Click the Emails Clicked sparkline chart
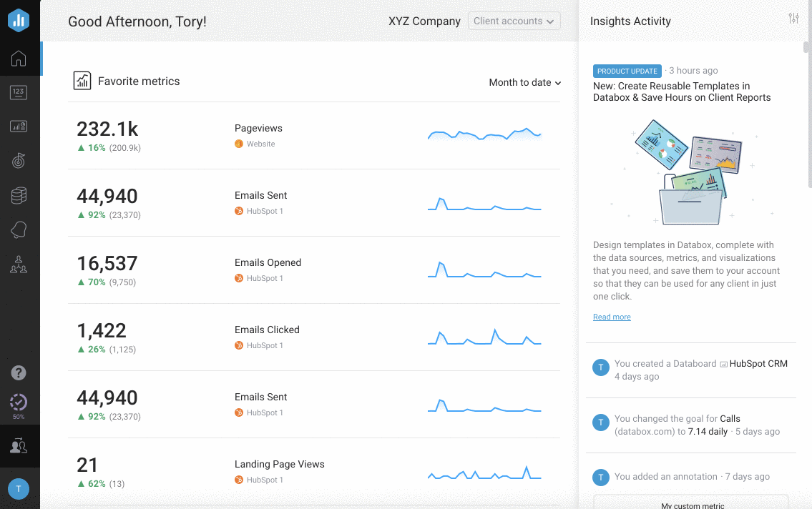The image size is (812, 509). 485,337
